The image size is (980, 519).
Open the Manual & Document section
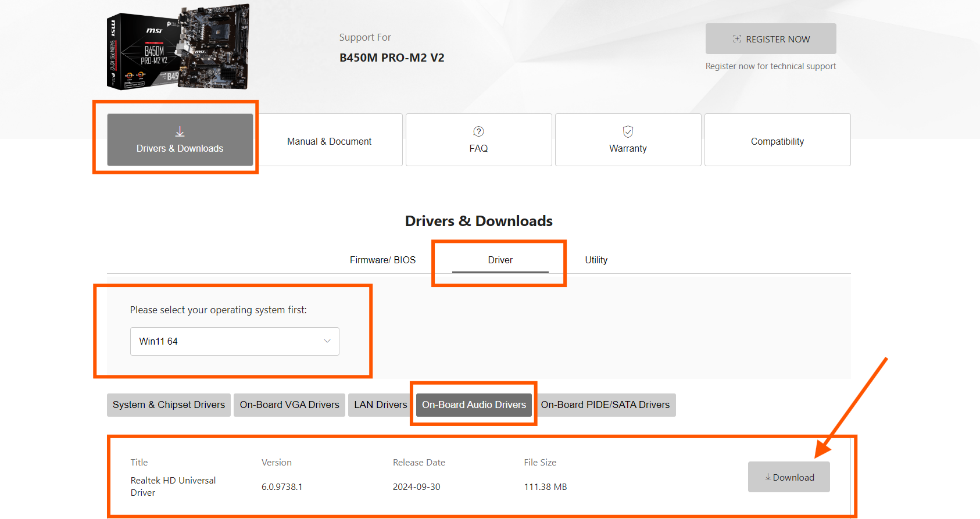point(330,140)
